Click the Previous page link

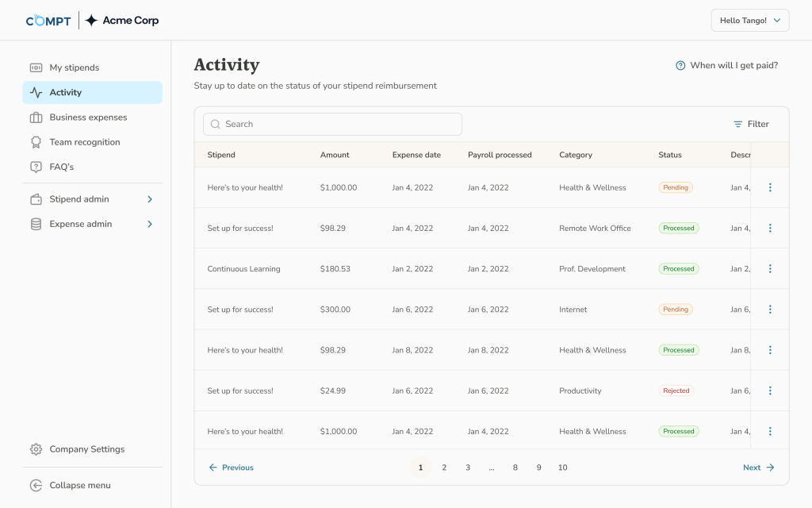point(231,468)
